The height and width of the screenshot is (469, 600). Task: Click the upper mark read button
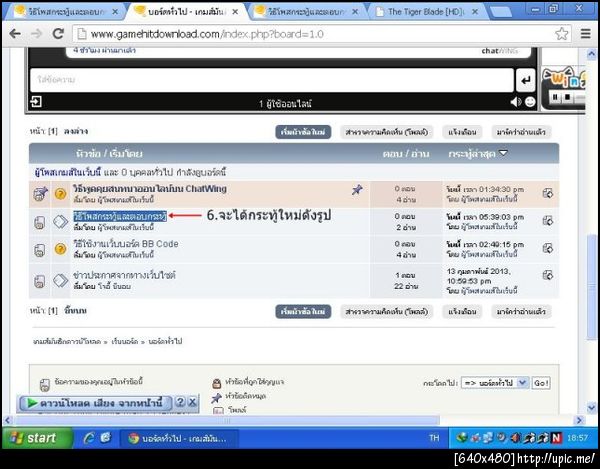521,132
